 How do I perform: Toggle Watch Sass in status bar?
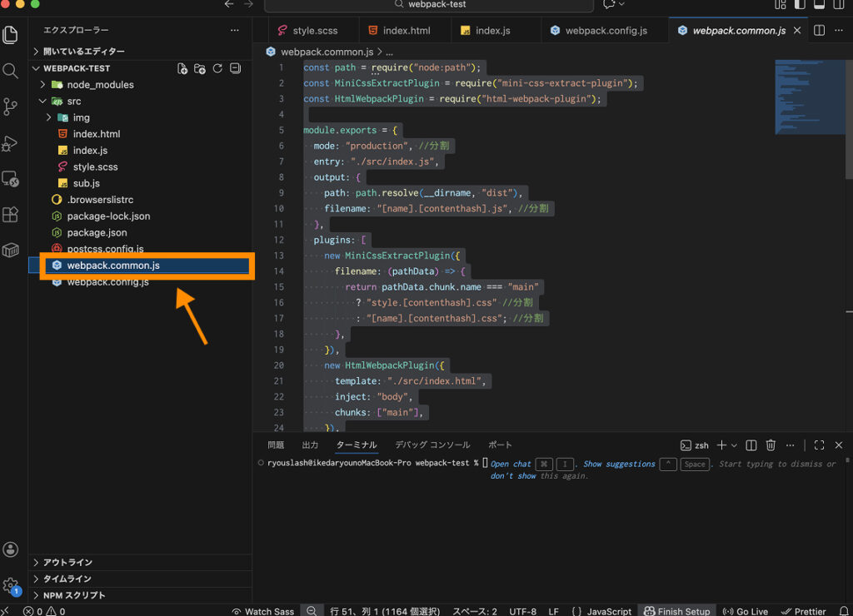[x=262, y=611]
